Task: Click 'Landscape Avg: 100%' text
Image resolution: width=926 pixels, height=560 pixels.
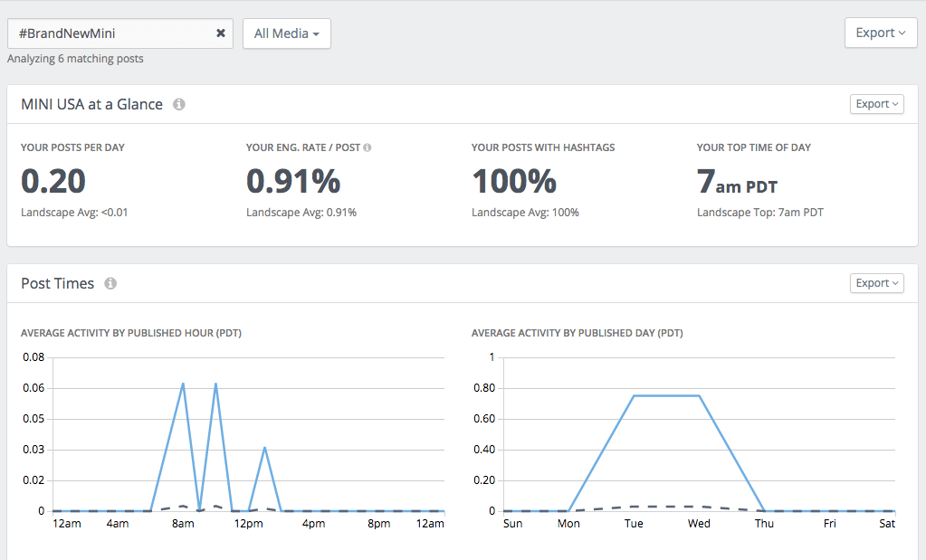Action: [525, 213]
